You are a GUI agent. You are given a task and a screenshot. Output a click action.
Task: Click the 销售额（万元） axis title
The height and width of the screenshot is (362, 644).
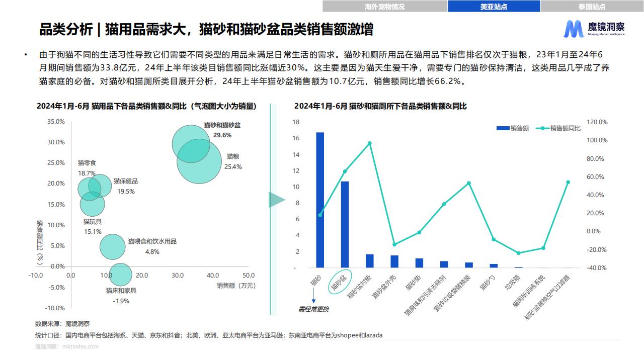(x=236, y=286)
